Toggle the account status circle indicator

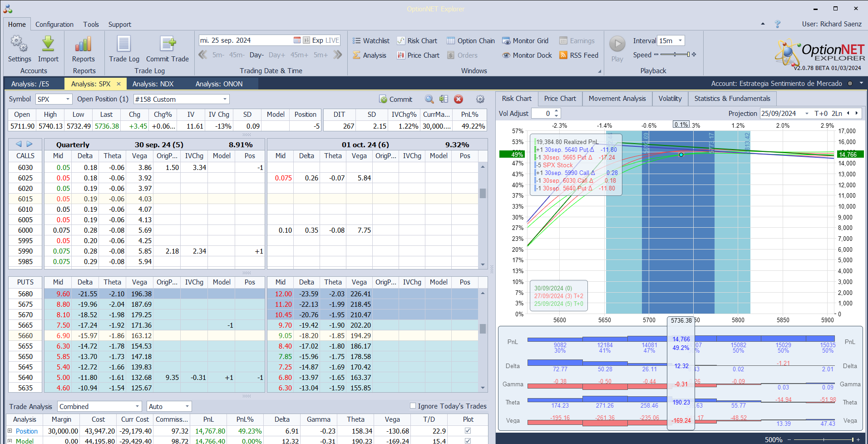point(850,84)
